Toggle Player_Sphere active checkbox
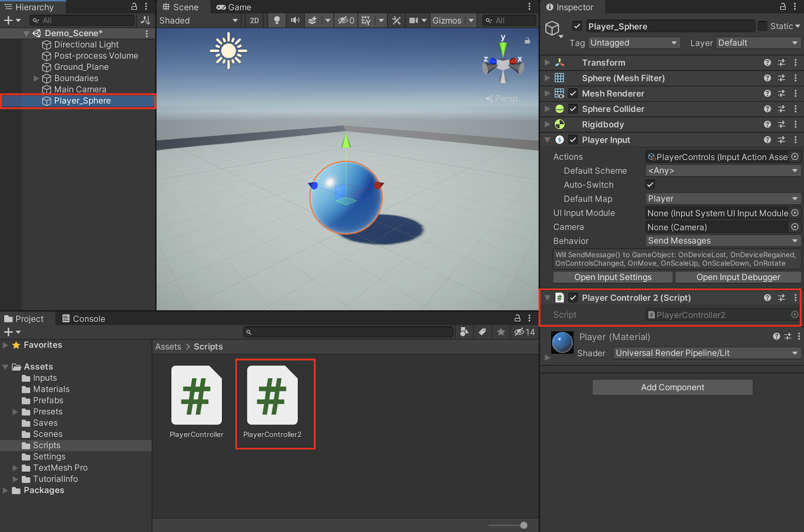 pos(577,26)
